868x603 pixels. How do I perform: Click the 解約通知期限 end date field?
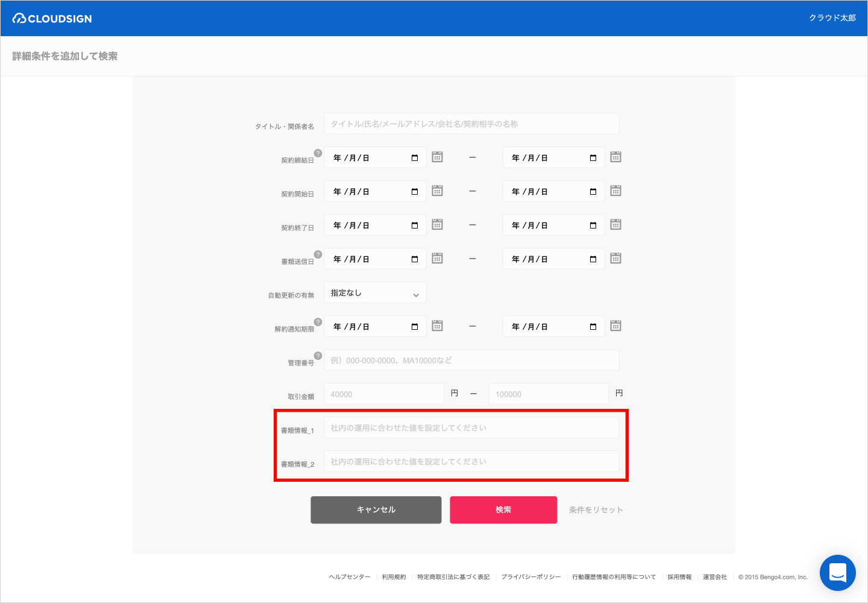point(553,326)
